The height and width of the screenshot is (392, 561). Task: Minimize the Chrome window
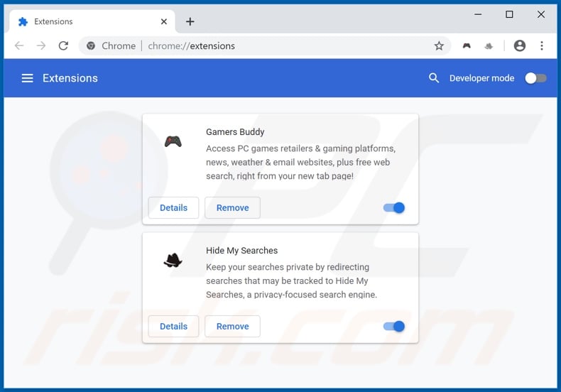(x=478, y=14)
